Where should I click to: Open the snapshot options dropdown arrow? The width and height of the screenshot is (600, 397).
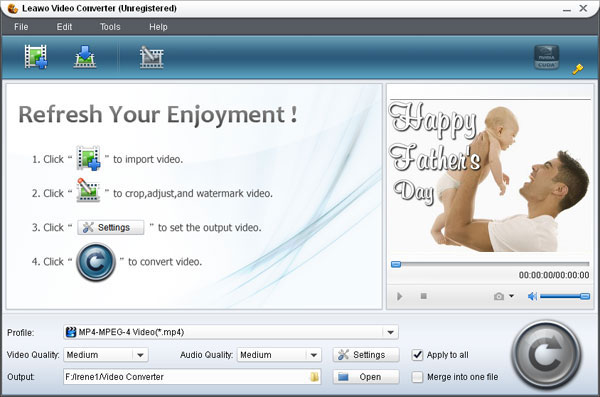[x=512, y=296]
